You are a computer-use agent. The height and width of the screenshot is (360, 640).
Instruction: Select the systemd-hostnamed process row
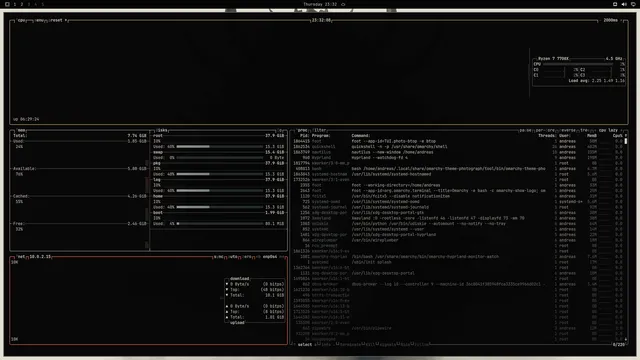(x=458, y=174)
